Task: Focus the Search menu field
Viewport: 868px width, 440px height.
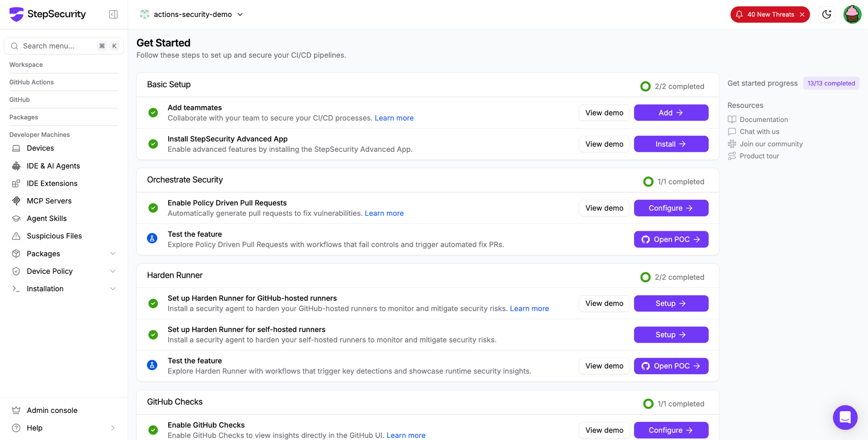Action: point(64,46)
